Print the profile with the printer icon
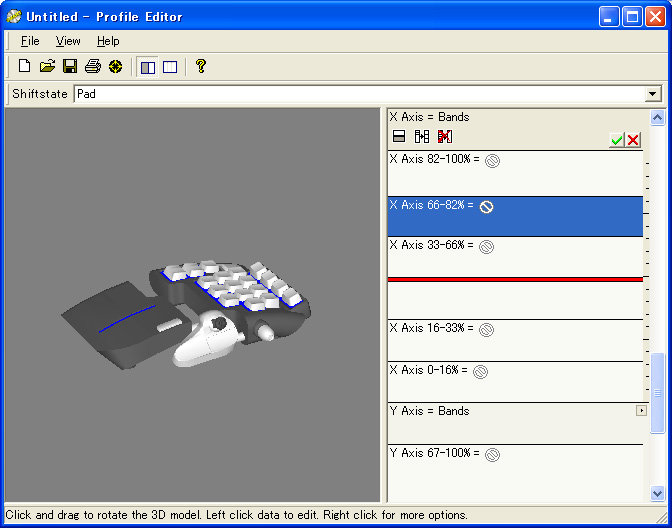Image resolution: width=672 pixels, height=528 pixels. tap(93, 66)
